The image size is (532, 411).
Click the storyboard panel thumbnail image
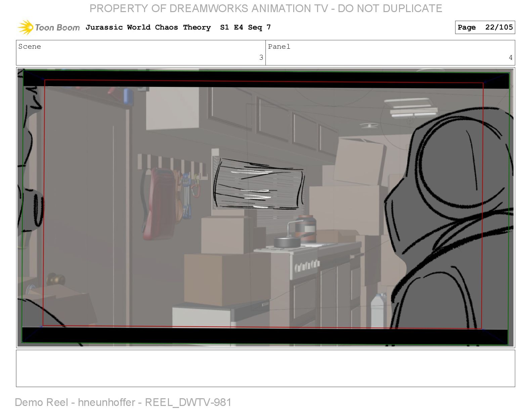coord(265,208)
